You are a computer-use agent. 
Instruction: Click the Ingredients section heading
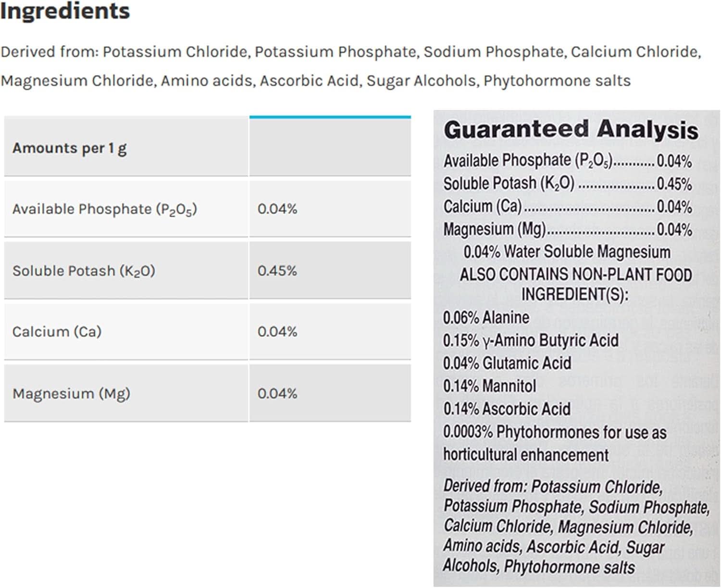(65, 11)
